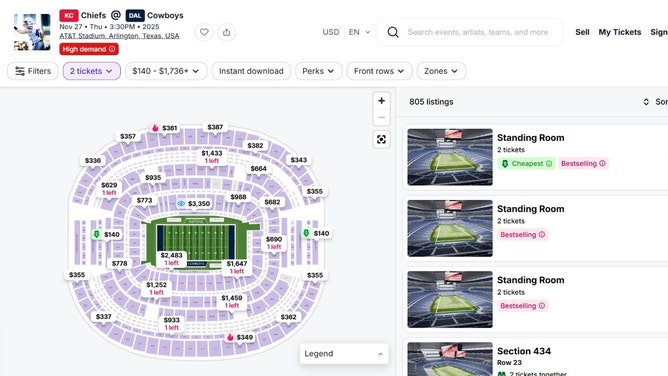Zoom in on the stadium map

point(381,101)
